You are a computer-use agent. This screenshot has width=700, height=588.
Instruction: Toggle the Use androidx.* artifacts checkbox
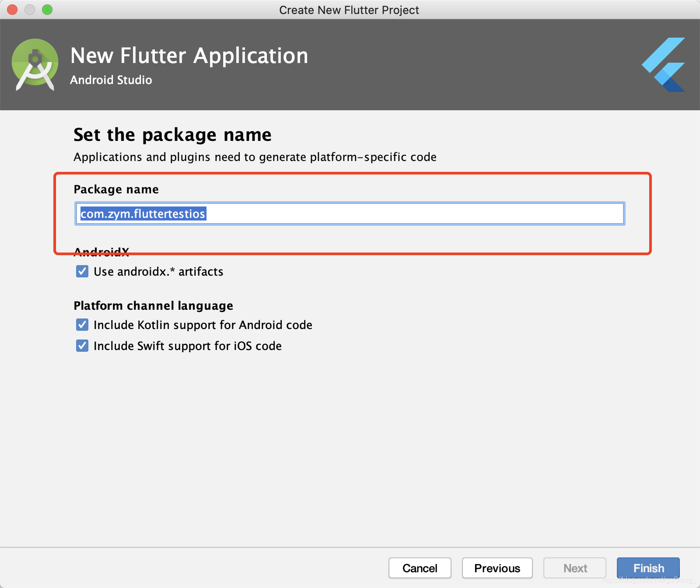[x=82, y=271]
